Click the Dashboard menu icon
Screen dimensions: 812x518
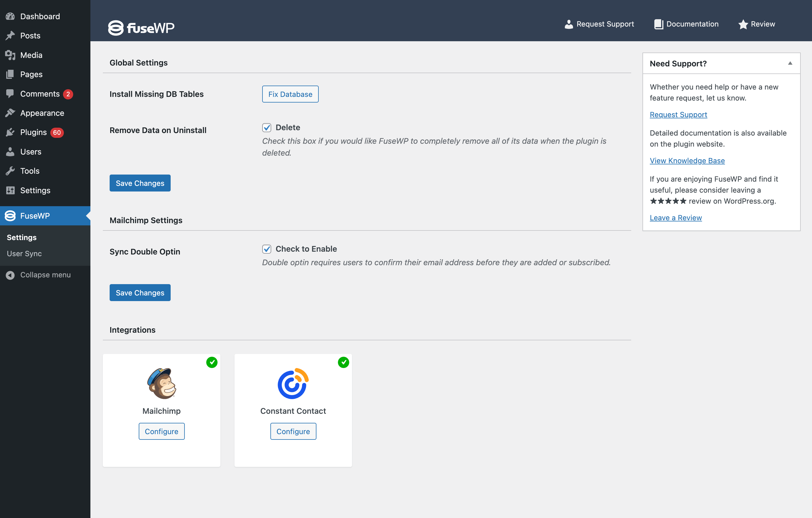pyautogui.click(x=11, y=16)
